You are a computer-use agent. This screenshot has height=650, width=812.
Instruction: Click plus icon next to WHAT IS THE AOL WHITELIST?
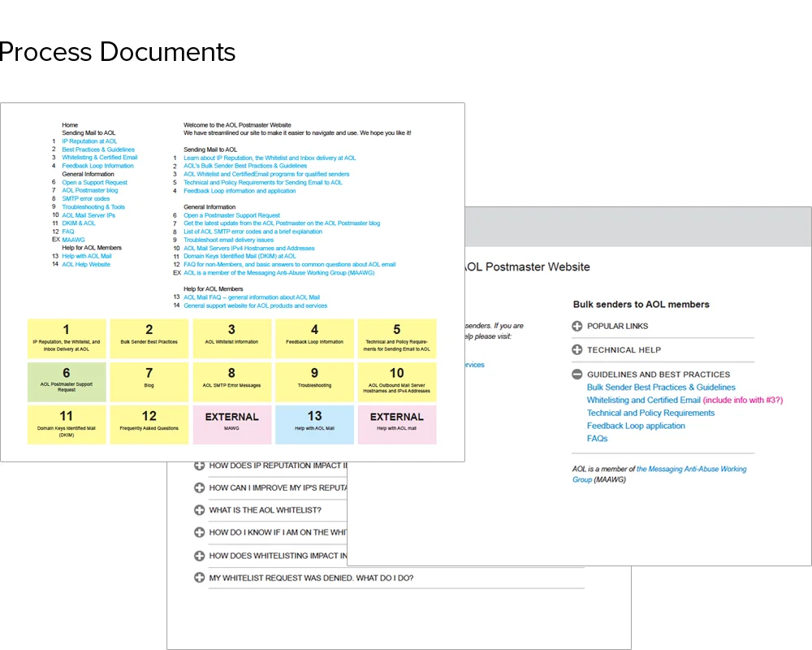(x=200, y=510)
